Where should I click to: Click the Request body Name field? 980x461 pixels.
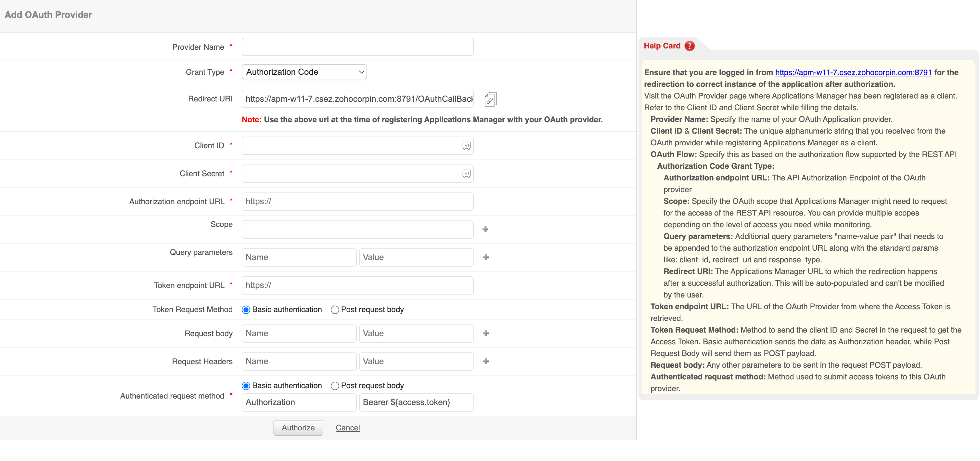coord(299,334)
